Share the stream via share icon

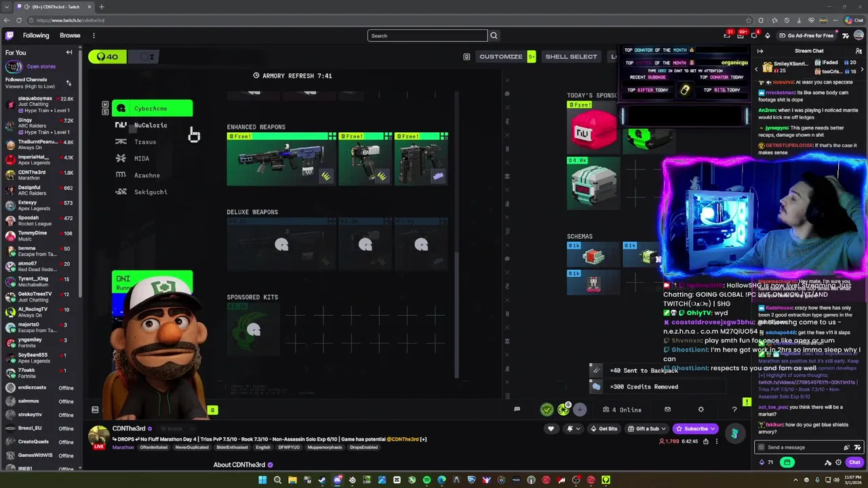[705, 441]
